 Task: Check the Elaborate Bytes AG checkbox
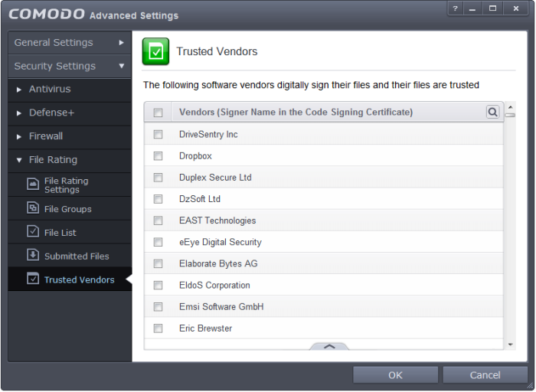click(158, 264)
